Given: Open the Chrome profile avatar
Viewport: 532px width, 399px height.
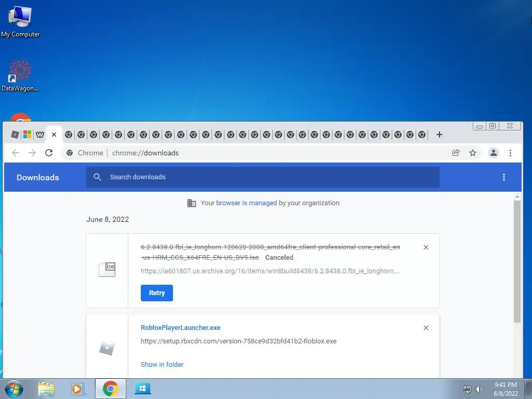Looking at the screenshot, I should pos(494,153).
